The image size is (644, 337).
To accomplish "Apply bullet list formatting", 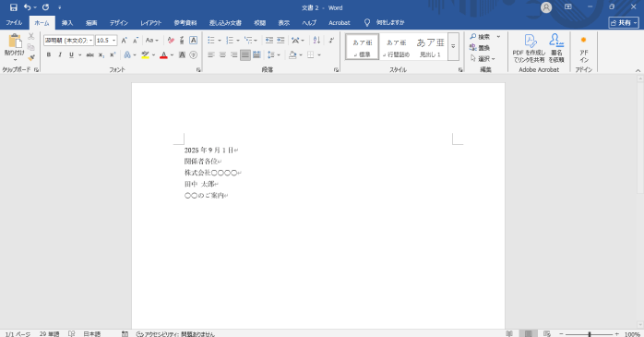I will tap(211, 41).
